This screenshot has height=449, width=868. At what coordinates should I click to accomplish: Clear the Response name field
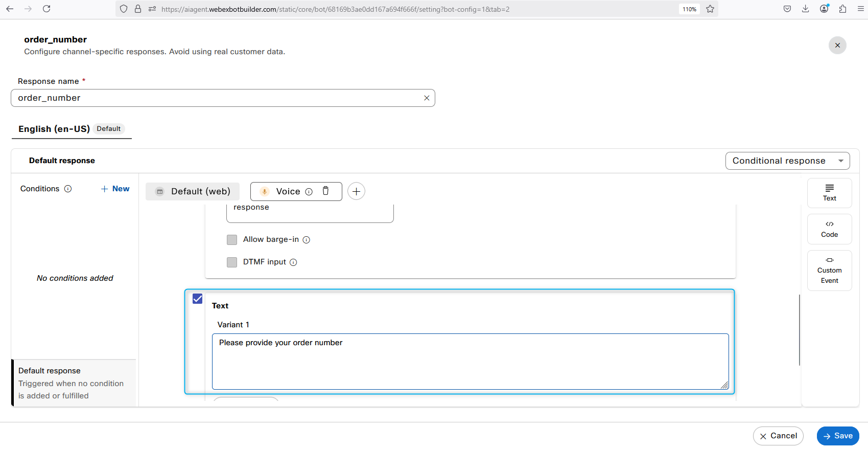click(x=427, y=98)
